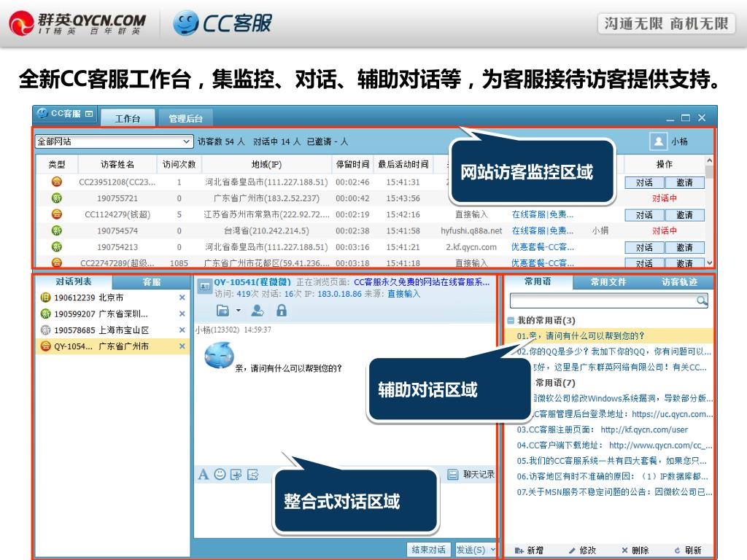Viewport: 747px width, 560px height.
Task: Open the 直接输入 source link in chat header
Action: click(x=403, y=294)
